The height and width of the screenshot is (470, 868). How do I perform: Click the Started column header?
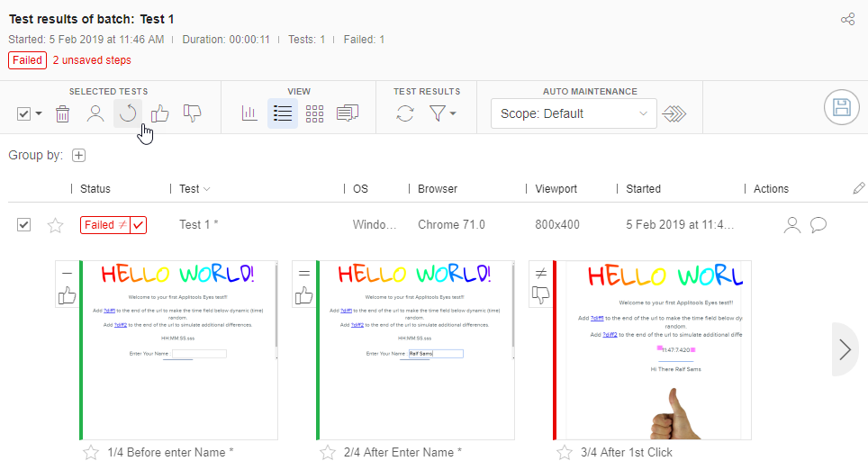coord(643,189)
